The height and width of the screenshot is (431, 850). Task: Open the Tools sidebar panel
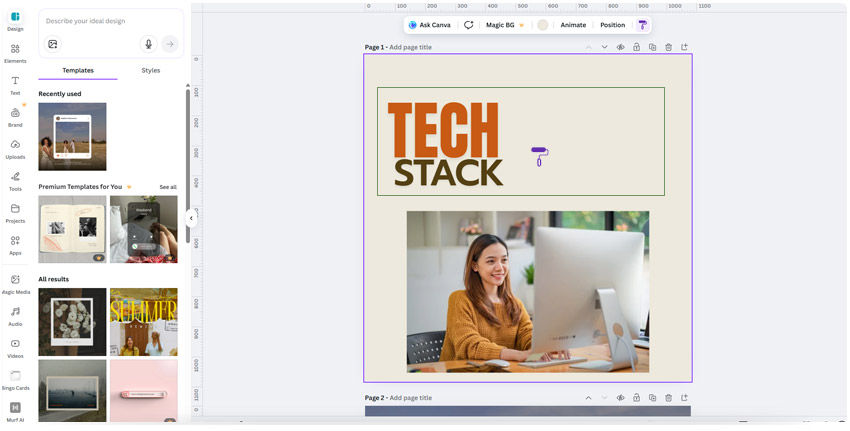pos(15,181)
